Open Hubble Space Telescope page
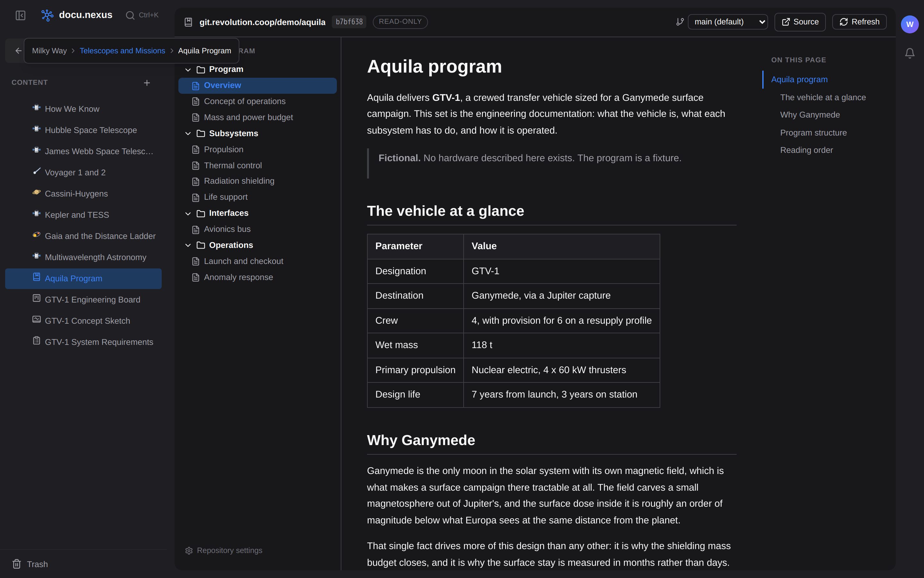Image resolution: width=924 pixels, height=578 pixels. click(x=83, y=130)
